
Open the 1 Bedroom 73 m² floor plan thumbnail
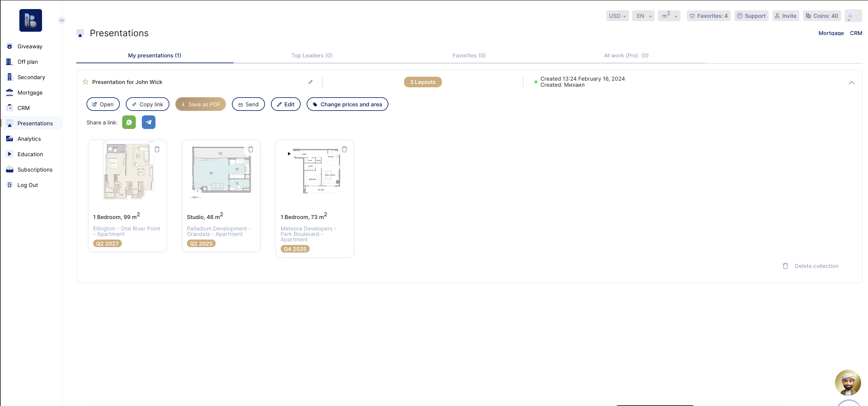click(314, 172)
